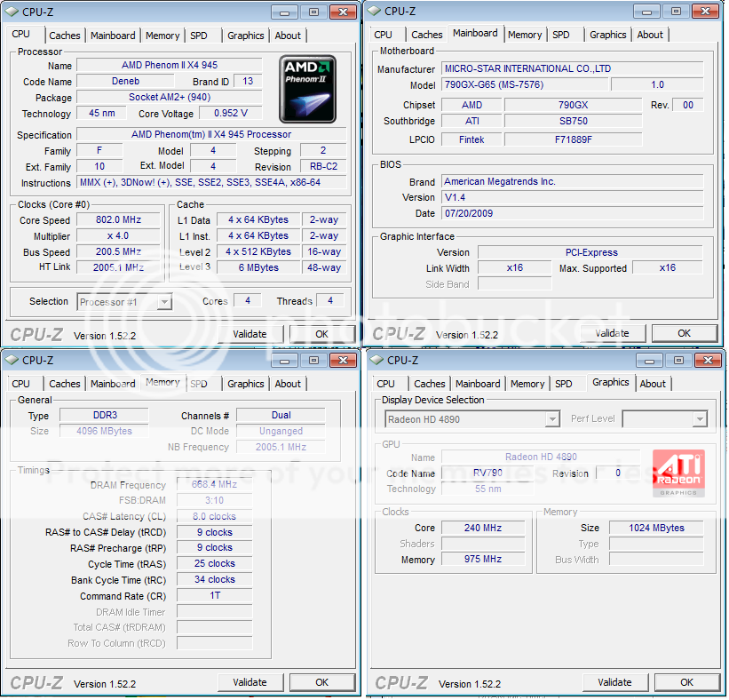Open the Mainboard tab in the Memory window
The image size is (729, 700).
113,384
